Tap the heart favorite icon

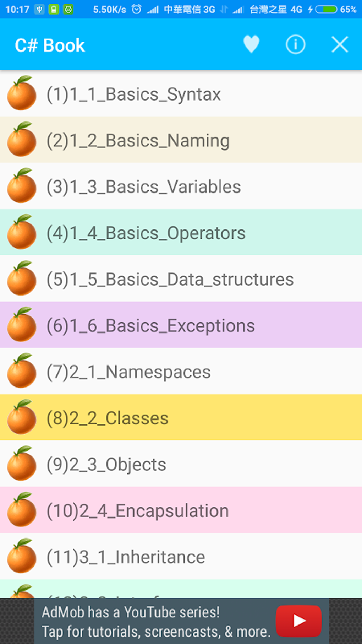tap(251, 45)
